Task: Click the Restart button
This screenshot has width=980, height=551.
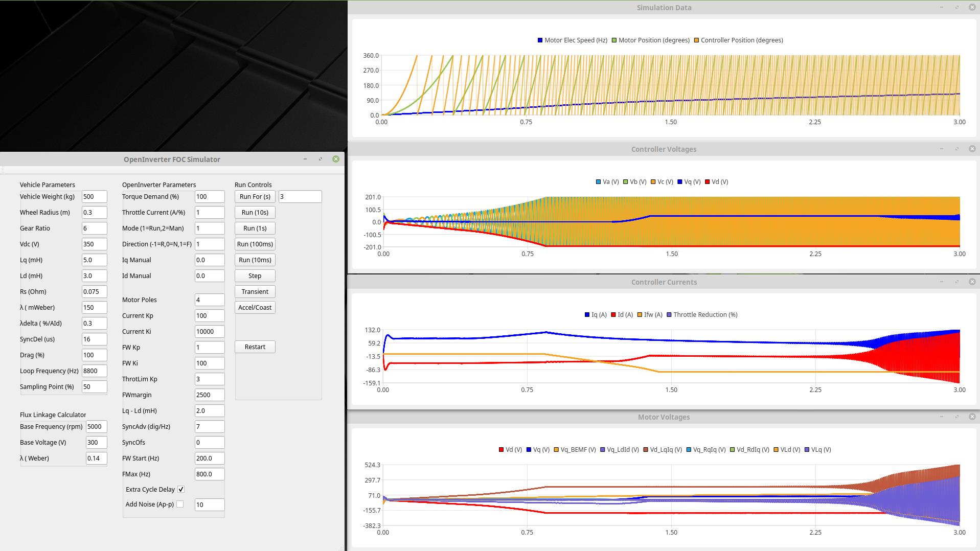Action: (255, 347)
